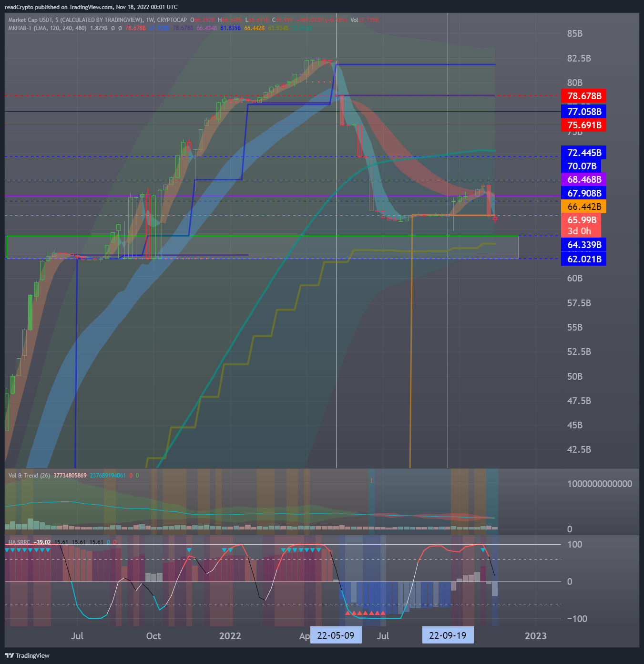Click the Market Cap USDT symbol title
This screenshot has height=664, width=644.
click(31, 20)
